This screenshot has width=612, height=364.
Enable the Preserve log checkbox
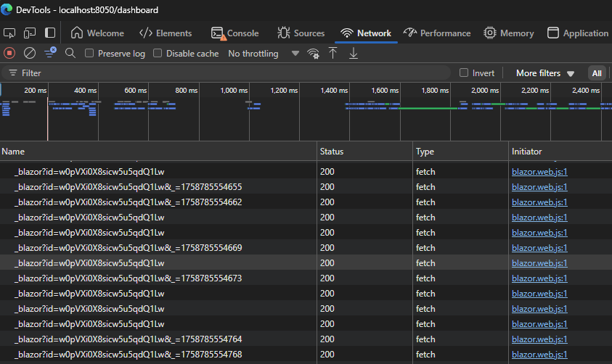coord(89,54)
